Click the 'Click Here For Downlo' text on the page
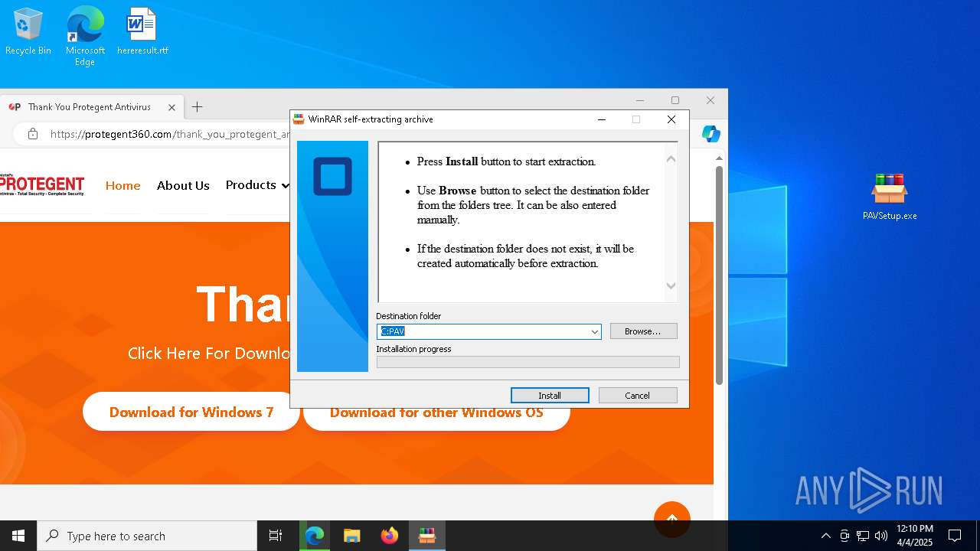Image resolution: width=980 pixels, height=551 pixels. [x=209, y=353]
